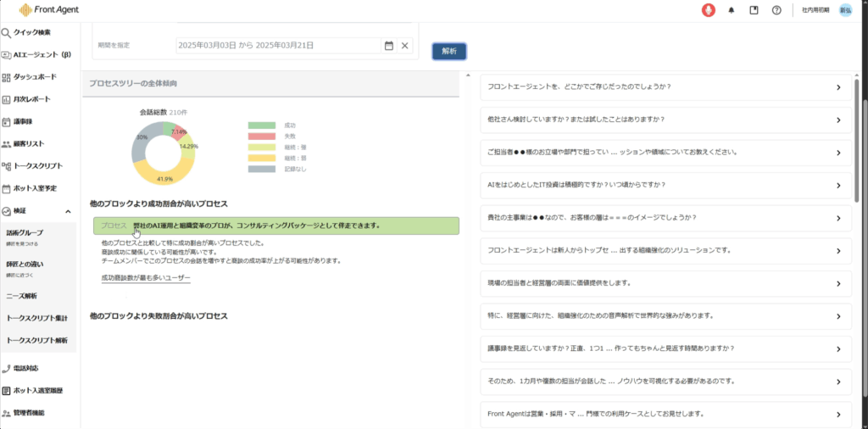868x429 pixels.
Task: Open ダッシュボード in the sidebar
Action: coord(35,76)
